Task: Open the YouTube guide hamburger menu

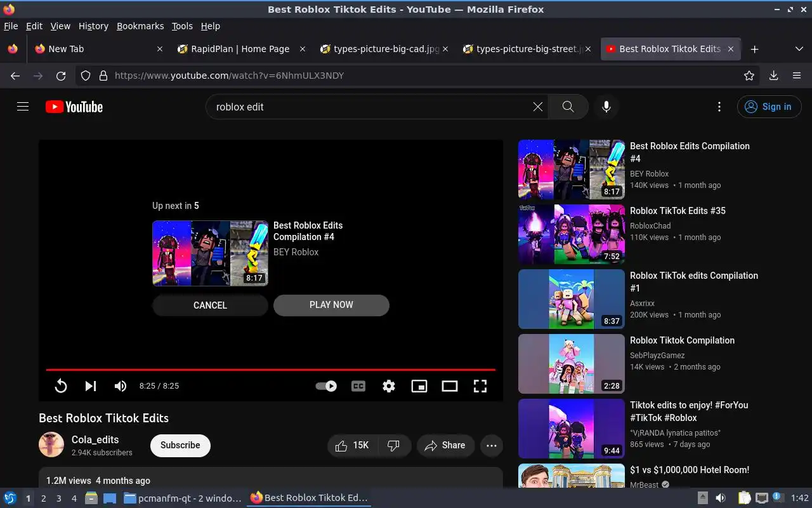Action: point(23,107)
